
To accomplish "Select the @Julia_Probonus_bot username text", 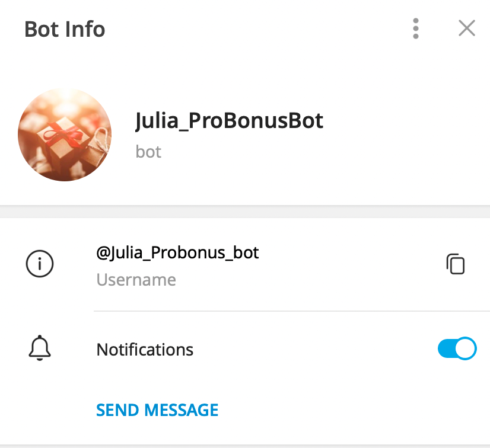I will tap(177, 252).
